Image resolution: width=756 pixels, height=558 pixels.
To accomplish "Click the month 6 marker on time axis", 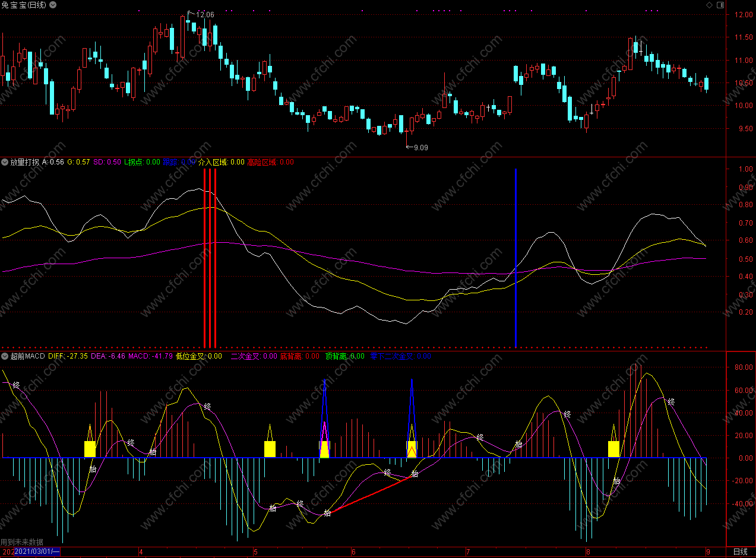I will tap(353, 551).
